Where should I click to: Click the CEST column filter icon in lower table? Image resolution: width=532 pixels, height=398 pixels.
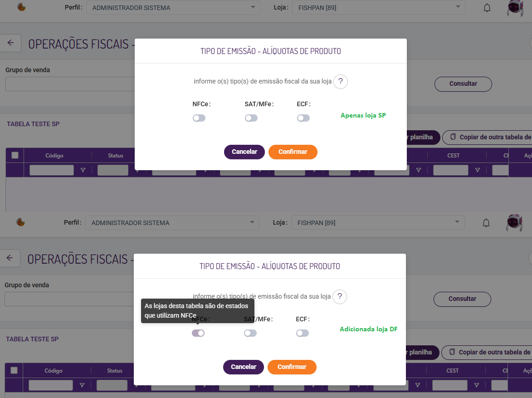477,385
